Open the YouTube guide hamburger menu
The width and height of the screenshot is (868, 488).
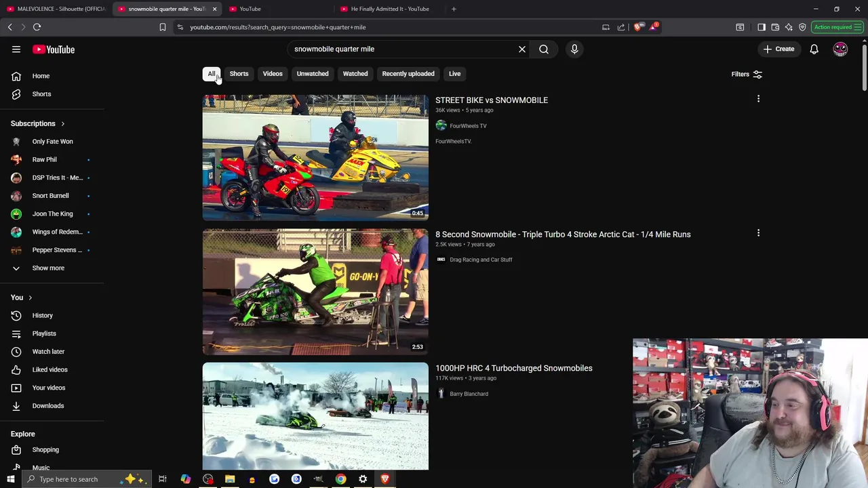(16, 49)
